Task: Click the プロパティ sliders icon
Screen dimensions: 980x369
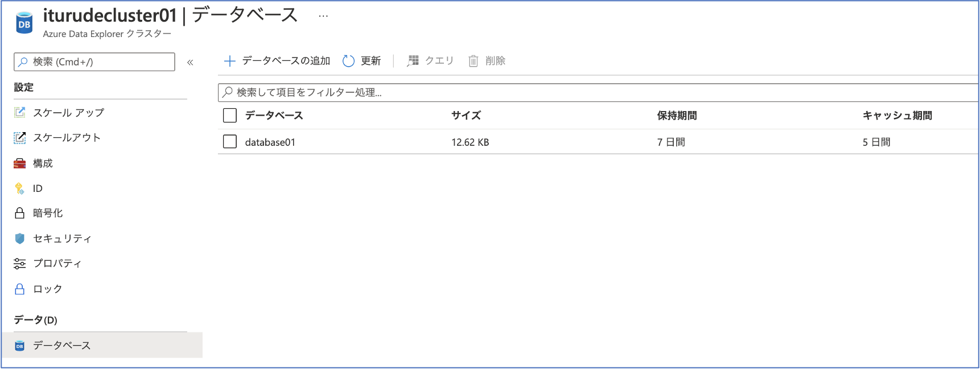Action: tap(20, 263)
